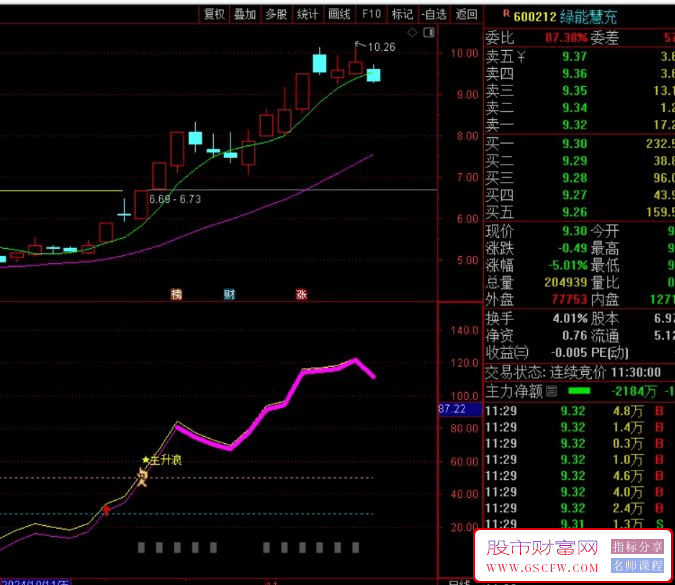This screenshot has width=675, height=585.
Task: Select the 卖三 ask price 9.35
Action: (575, 91)
